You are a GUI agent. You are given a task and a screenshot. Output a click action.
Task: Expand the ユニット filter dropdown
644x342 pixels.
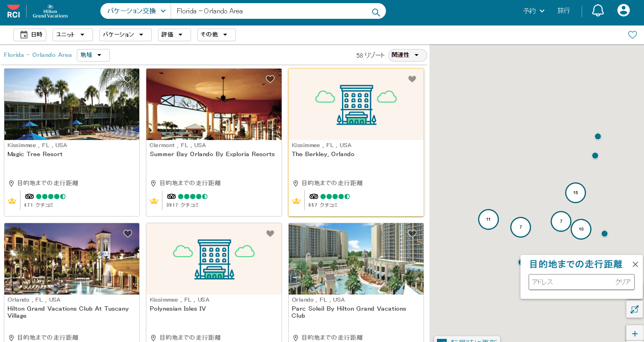[x=73, y=35]
